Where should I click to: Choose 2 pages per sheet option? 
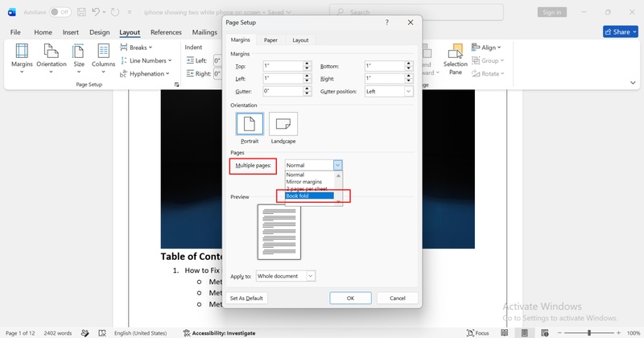pos(310,189)
